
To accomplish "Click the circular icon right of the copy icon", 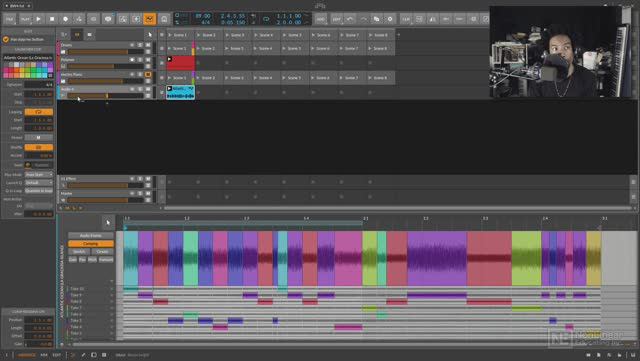I will click(390, 19).
